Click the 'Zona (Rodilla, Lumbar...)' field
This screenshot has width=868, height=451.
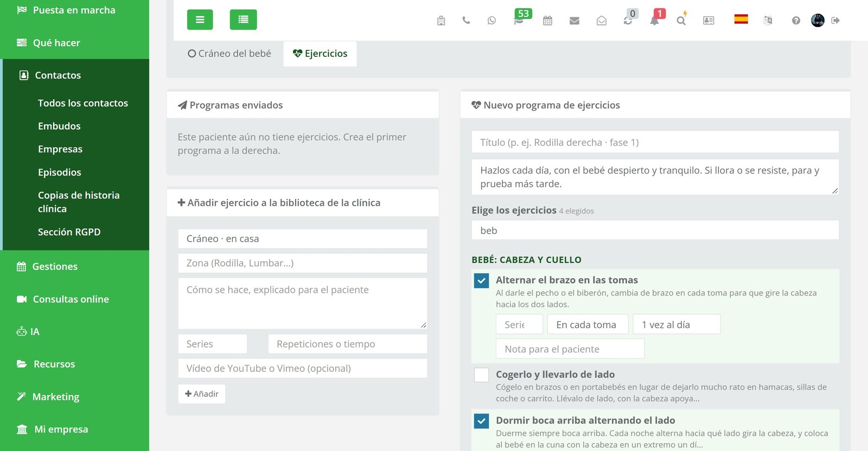coord(303,263)
